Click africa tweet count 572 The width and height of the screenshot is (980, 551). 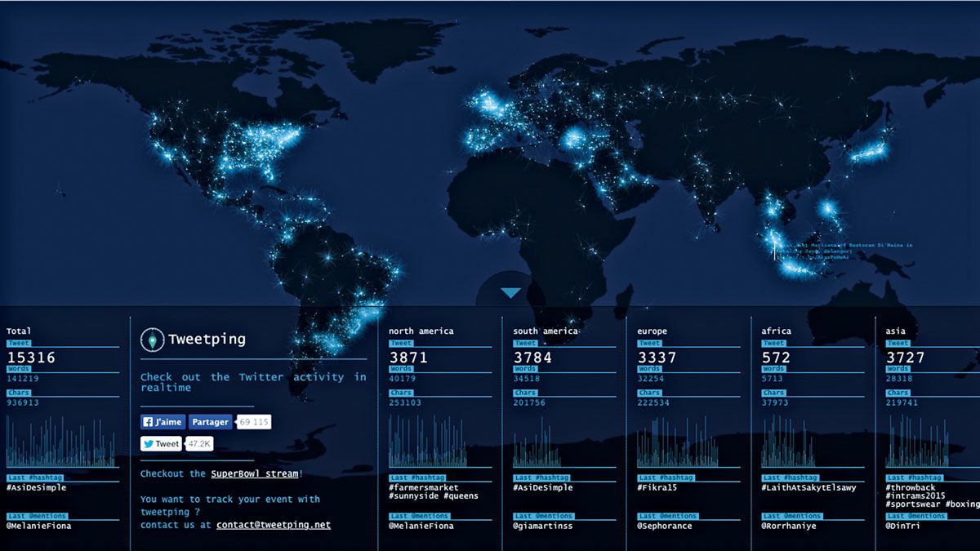click(x=776, y=358)
